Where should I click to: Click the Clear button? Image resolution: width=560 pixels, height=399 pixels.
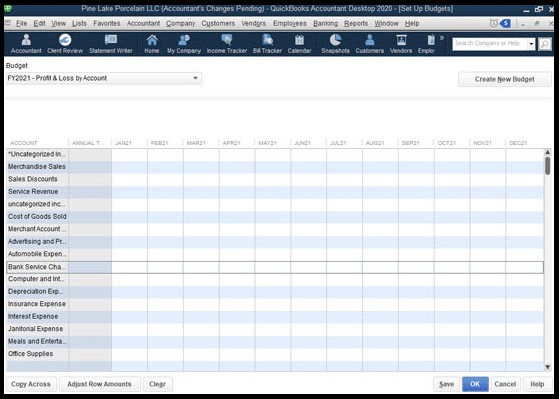point(157,384)
